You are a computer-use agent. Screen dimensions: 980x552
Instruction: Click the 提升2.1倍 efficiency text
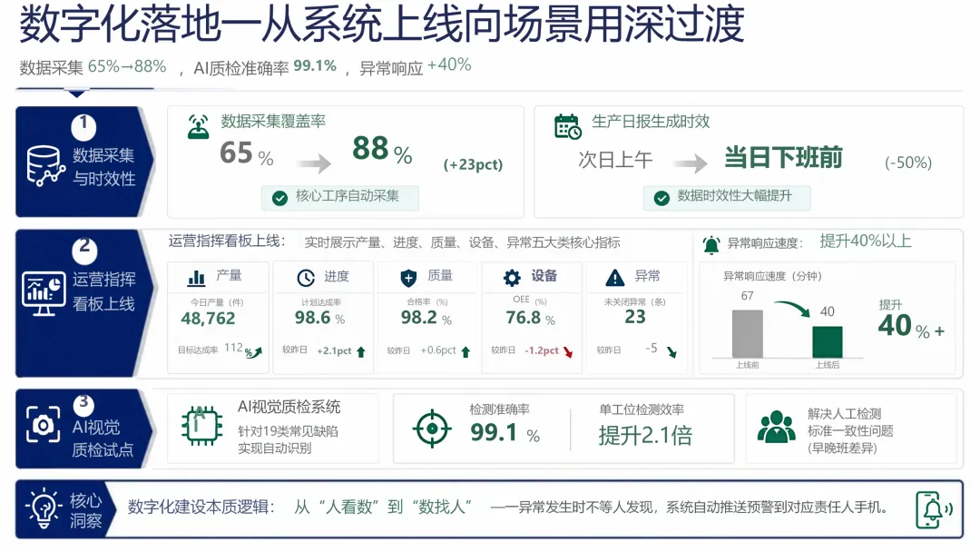[645, 435]
